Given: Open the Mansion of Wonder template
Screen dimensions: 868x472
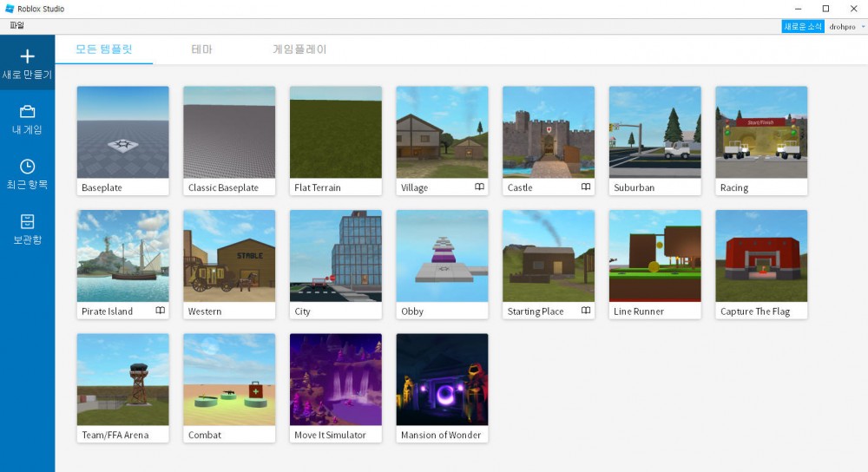Looking at the screenshot, I should [x=442, y=388].
